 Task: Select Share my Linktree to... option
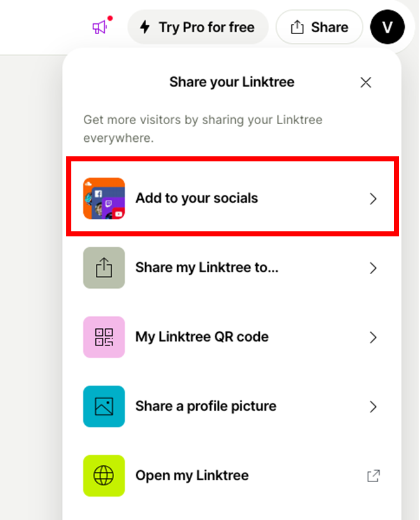[x=232, y=268]
